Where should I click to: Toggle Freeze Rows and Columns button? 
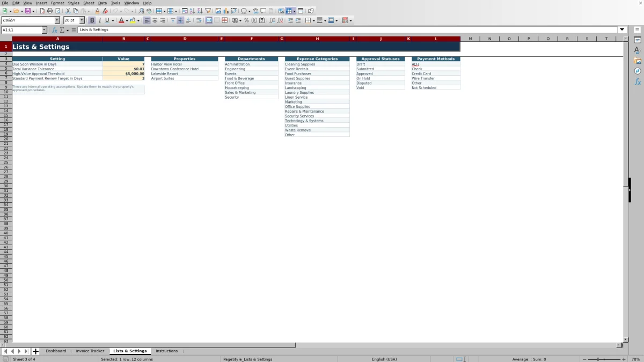pos(289,11)
